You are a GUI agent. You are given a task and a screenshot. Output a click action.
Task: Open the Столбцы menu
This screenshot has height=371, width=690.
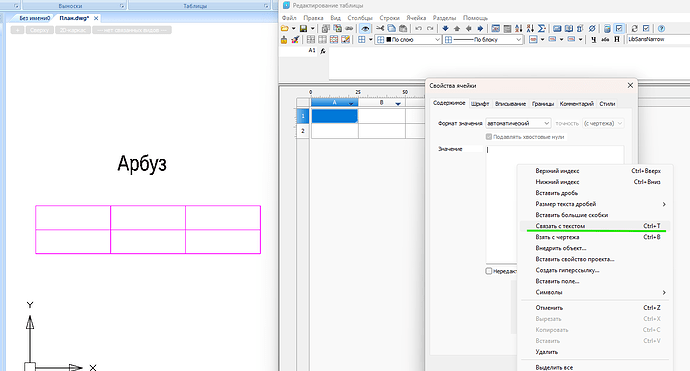click(360, 18)
